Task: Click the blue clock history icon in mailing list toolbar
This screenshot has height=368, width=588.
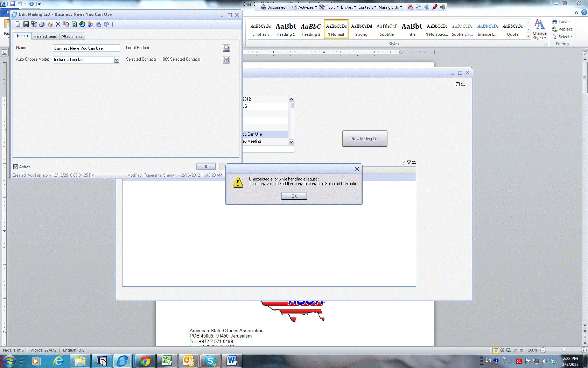Action: [x=82, y=24]
